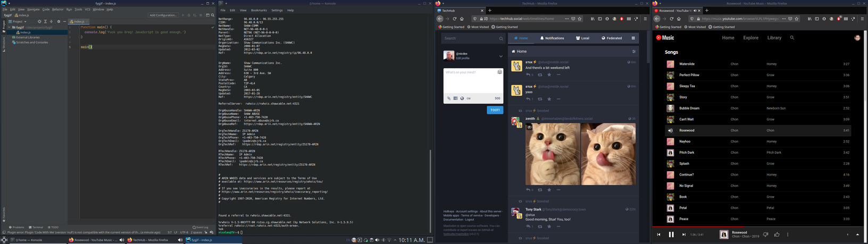Open the Refactor menu in the IDE
This screenshot has height=244, width=868.
57,10
